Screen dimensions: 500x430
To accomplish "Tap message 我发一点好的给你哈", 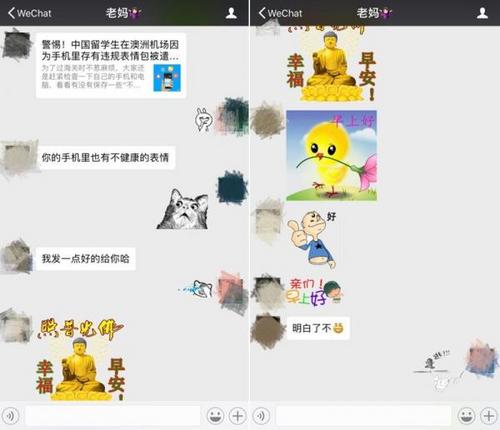I will (86, 259).
